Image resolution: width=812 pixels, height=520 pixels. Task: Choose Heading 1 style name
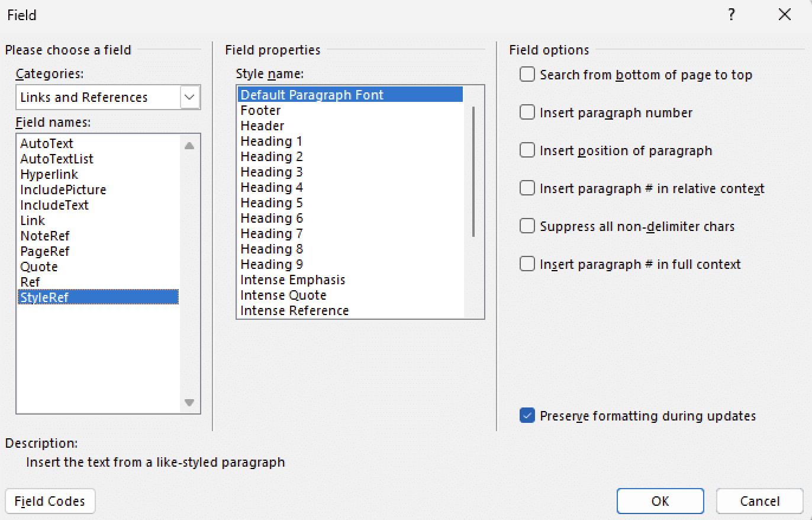click(272, 141)
